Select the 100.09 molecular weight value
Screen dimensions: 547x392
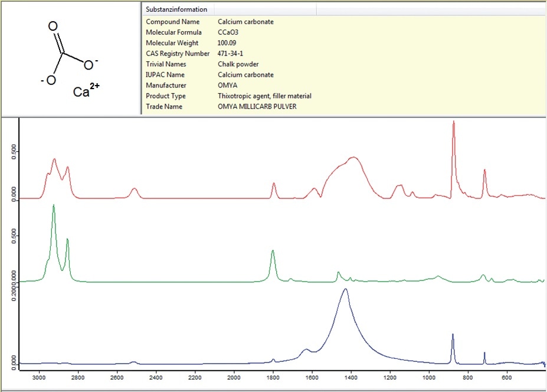tap(227, 43)
